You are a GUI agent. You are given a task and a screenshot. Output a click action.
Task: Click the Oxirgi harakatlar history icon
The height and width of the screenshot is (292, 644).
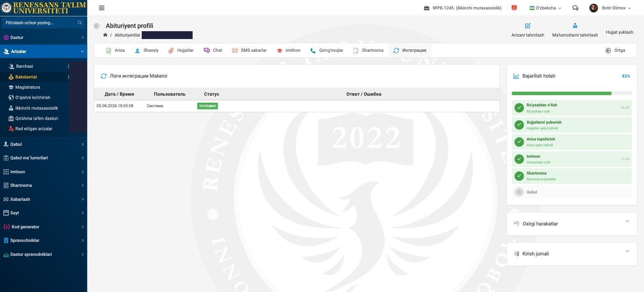click(517, 223)
